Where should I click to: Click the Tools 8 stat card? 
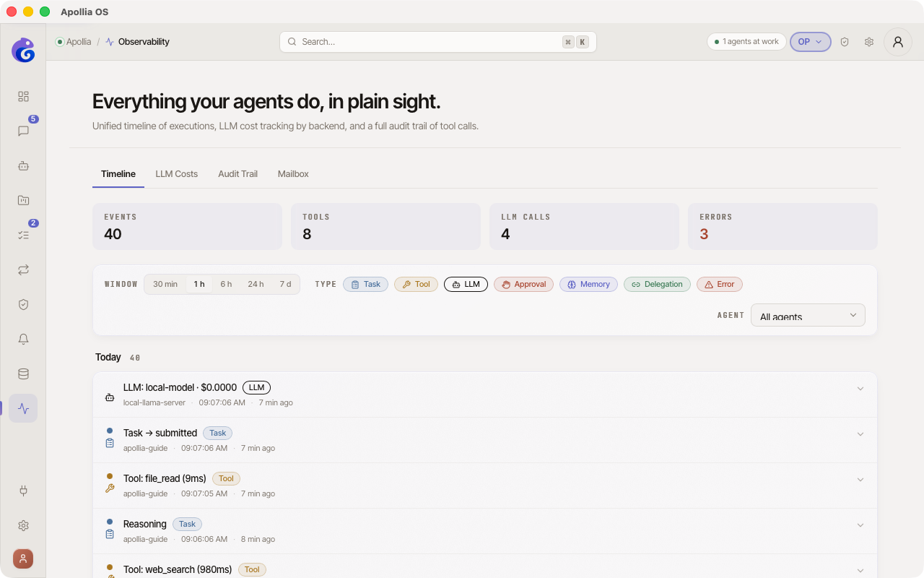coord(385,227)
